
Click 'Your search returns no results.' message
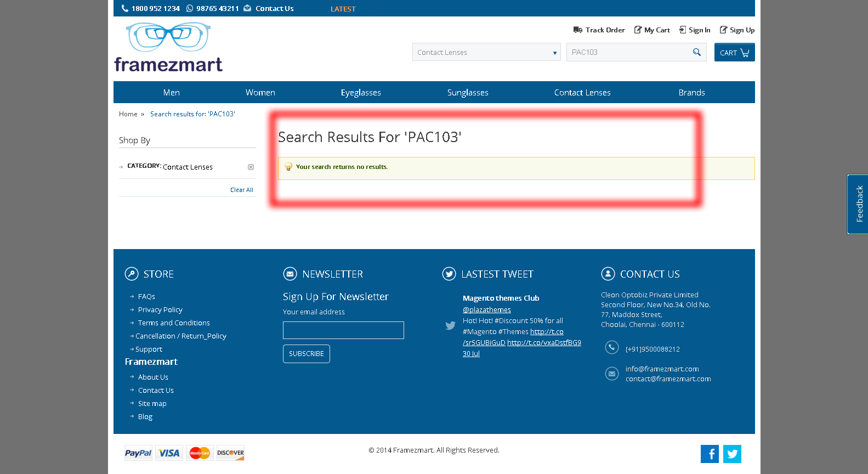pos(342,167)
